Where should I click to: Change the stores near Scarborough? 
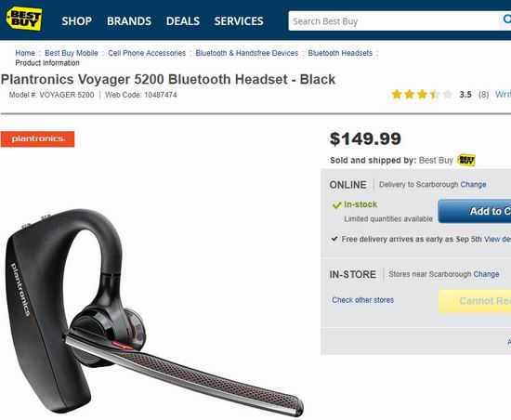(486, 274)
